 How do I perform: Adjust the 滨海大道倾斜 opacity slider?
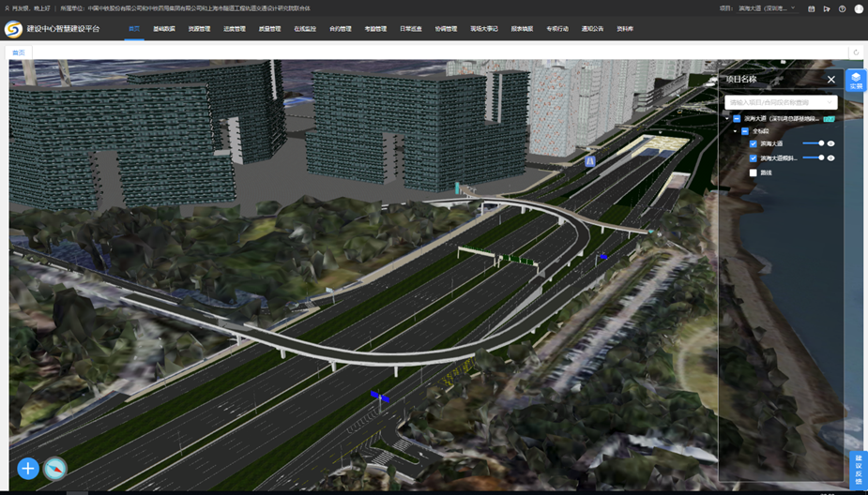click(814, 157)
